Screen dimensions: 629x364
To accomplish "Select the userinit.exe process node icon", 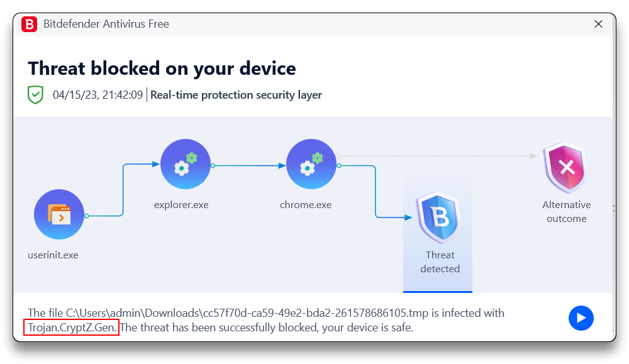I will [x=59, y=214].
